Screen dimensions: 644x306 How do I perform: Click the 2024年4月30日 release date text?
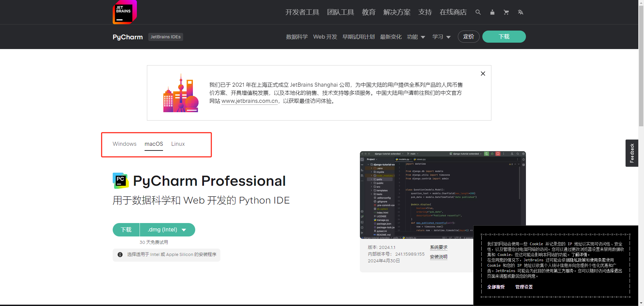(x=384, y=261)
